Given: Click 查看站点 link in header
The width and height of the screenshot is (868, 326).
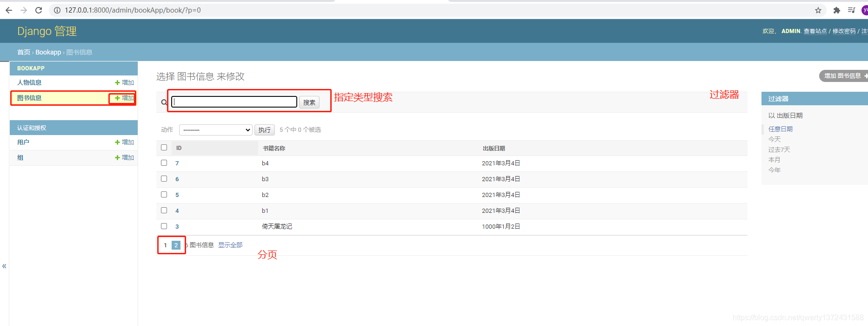Looking at the screenshot, I should pos(815,31).
